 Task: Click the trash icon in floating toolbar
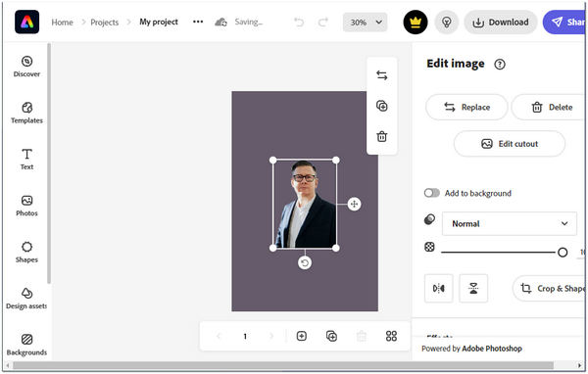pyautogui.click(x=382, y=136)
